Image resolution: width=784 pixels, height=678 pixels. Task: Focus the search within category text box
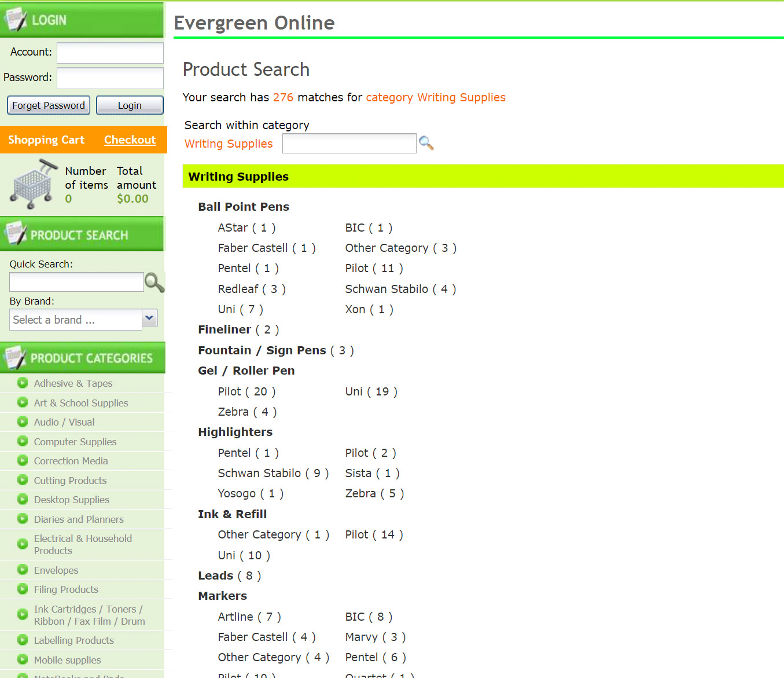(349, 144)
